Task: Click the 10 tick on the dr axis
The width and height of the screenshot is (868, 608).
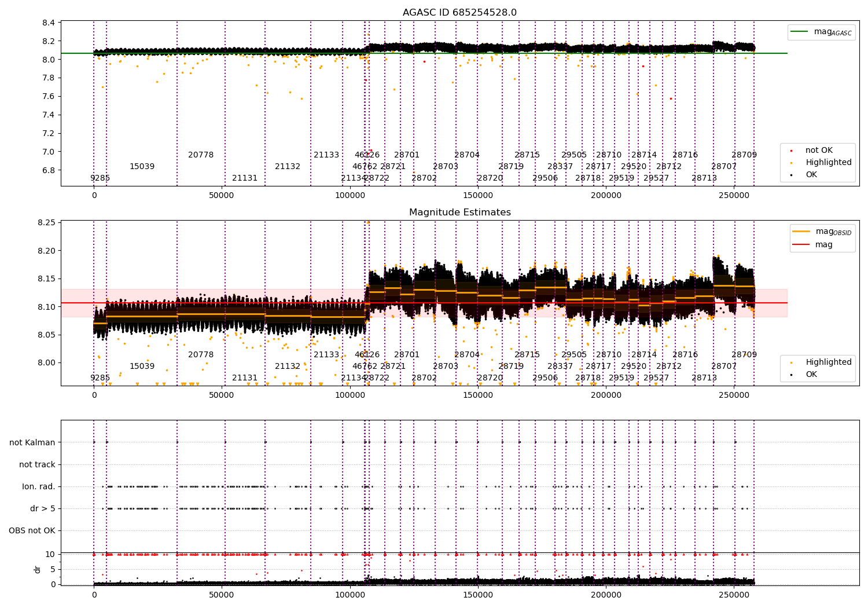Action: (50, 554)
